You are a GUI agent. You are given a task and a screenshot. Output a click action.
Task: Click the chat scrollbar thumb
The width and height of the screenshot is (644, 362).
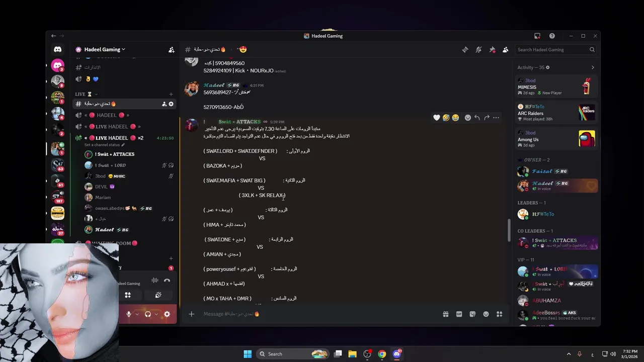click(509, 231)
